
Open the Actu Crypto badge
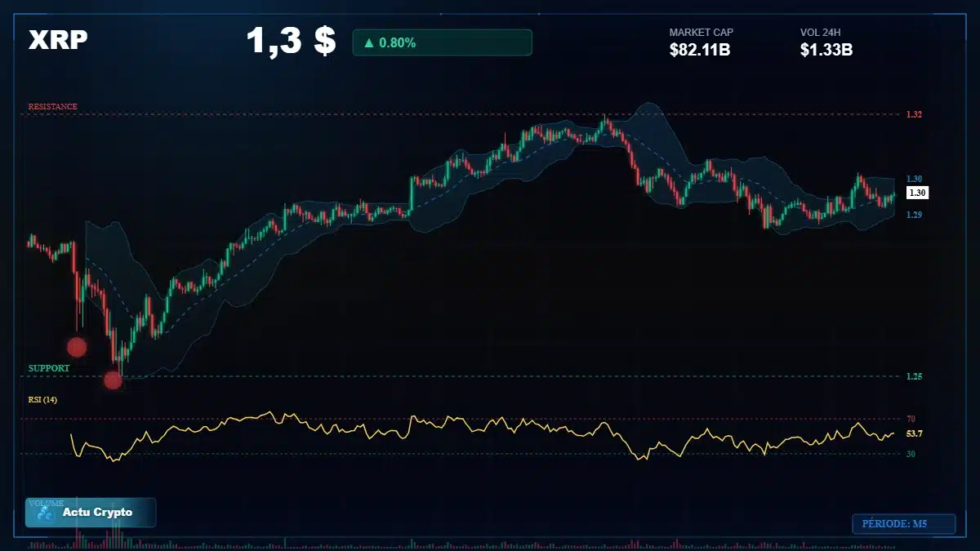(x=90, y=513)
